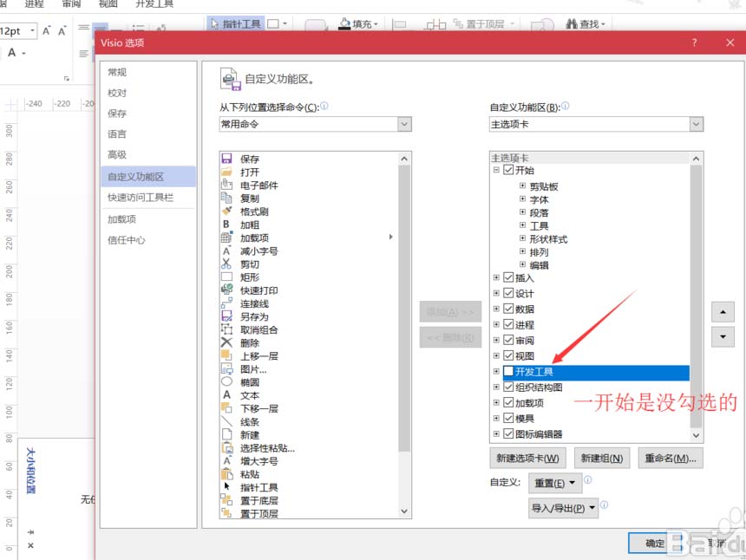The image size is (746, 560).
Task: Open the 从下列位置选择命令 dropdown
Action: pos(403,124)
